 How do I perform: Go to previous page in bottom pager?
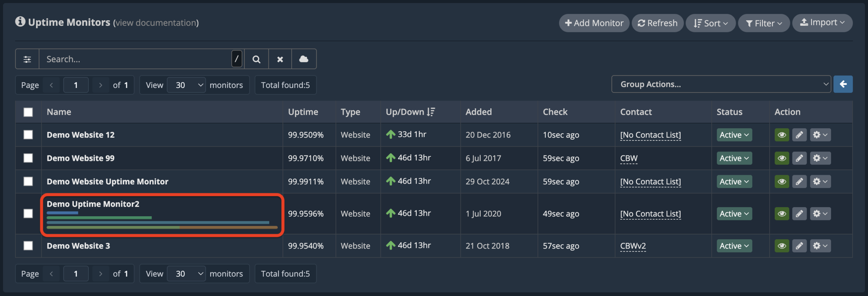[52, 274]
